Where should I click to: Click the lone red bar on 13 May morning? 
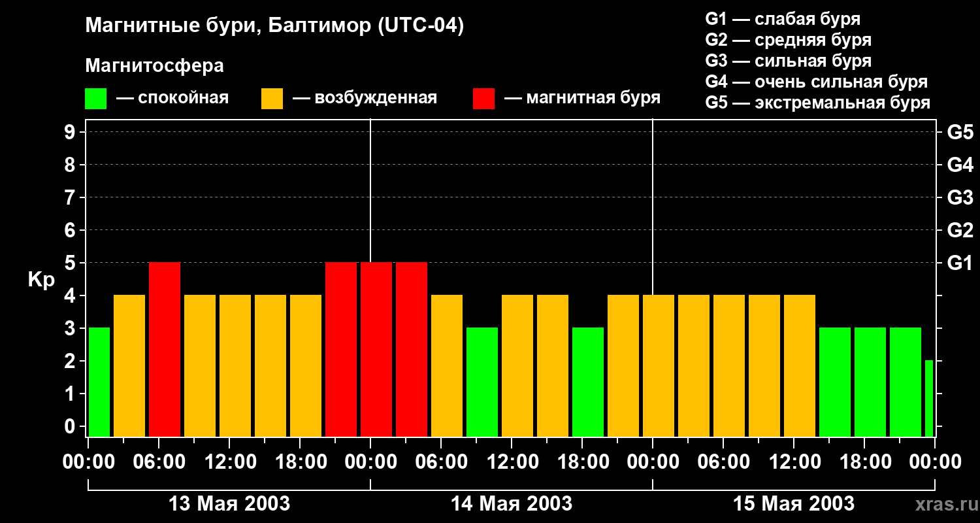click(165, 349)
